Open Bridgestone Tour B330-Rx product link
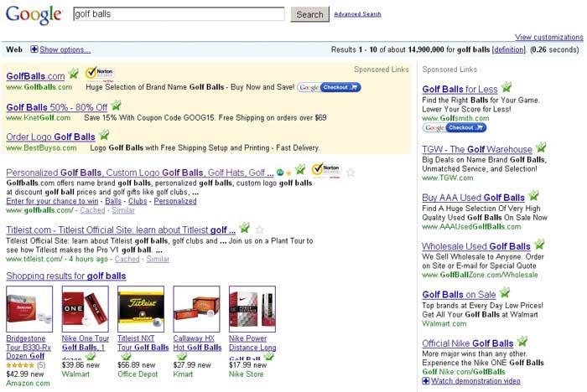 29,347
